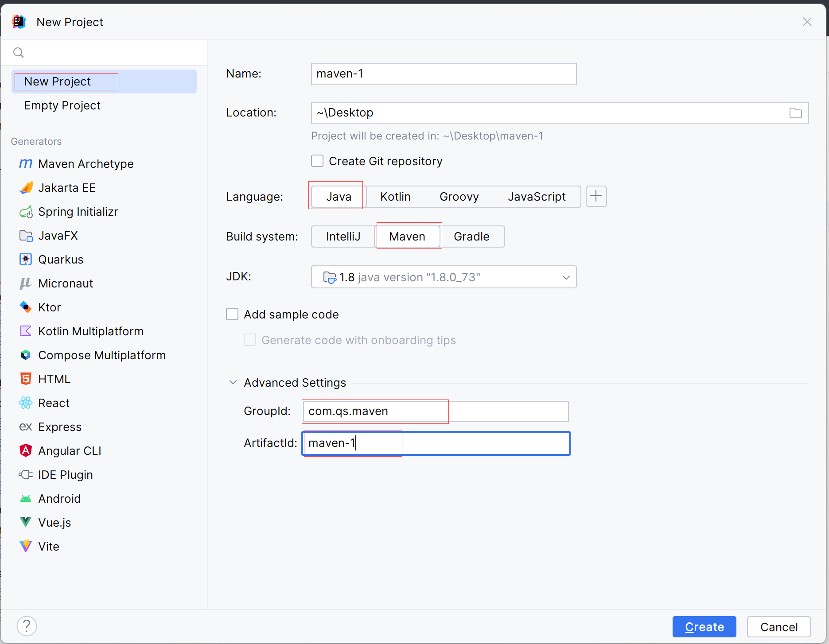Click the Vue.js generator icon
Viewport: 829px width, 644px height.
pyautogui.click(x=26, y=523)
